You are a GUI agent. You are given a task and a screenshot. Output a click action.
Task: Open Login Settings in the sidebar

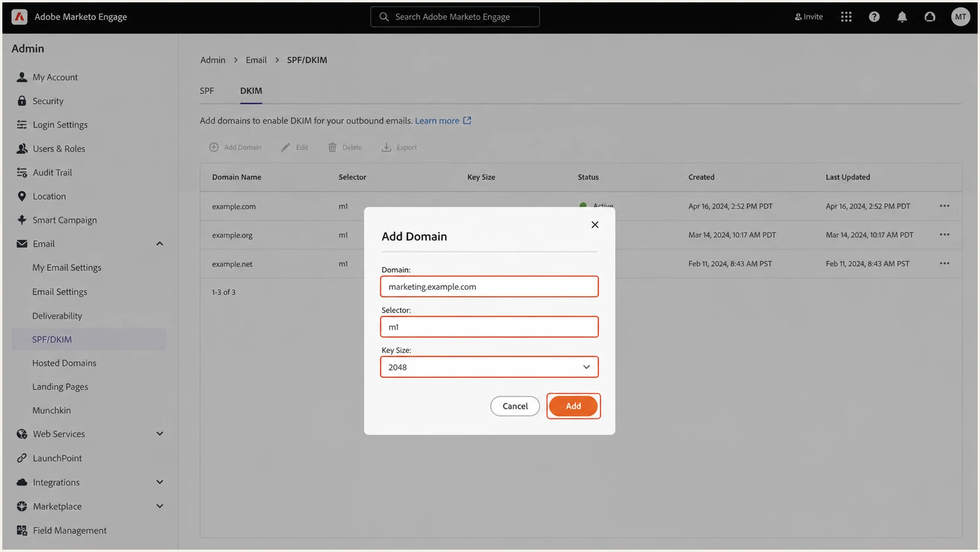pyautogui.click(x=60, y=125)
